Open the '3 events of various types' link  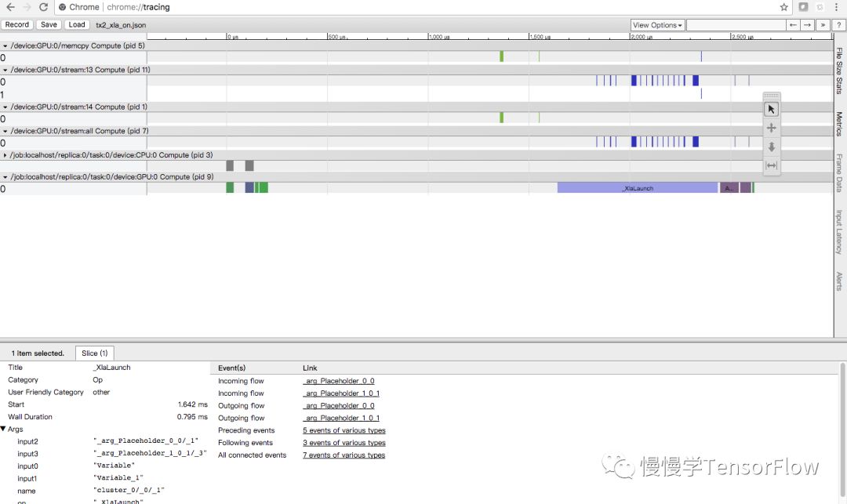coord(344,443)
